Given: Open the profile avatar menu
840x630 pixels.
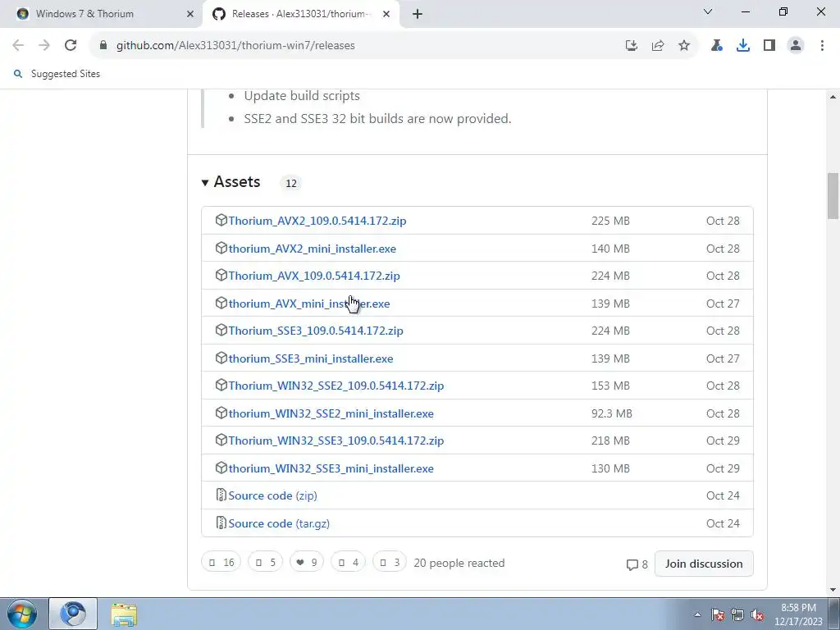Looking at the screenshot, I should [x=796, y=46].
